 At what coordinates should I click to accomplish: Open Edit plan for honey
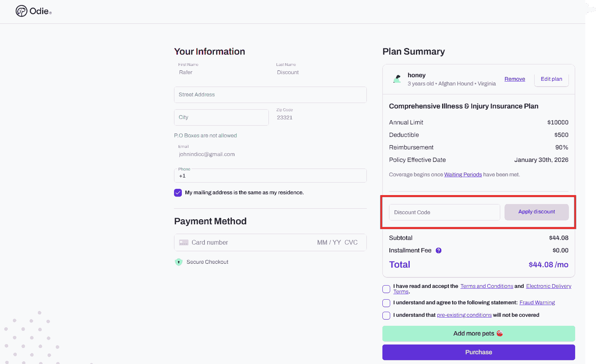pyautogui.click(x=551, y=79)
